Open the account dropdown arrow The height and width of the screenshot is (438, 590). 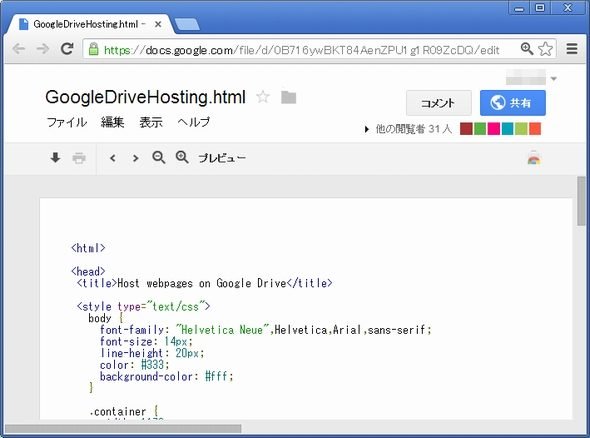pos(554,79)
